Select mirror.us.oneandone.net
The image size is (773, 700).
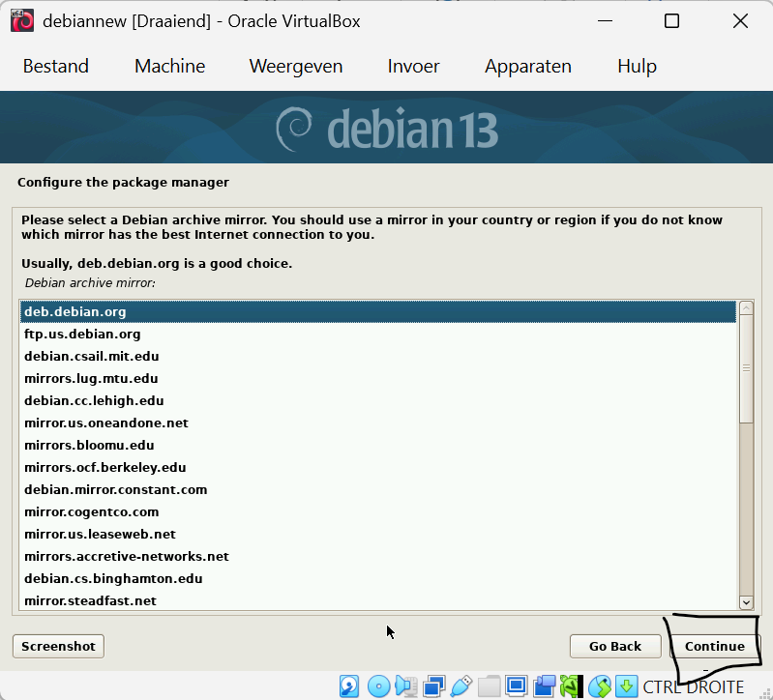[x=378, y=423]
